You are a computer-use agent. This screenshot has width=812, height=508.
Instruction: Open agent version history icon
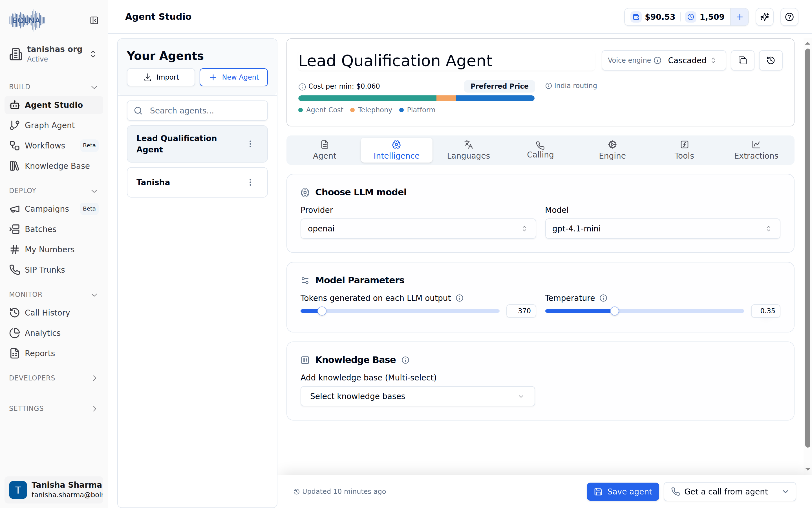point(771,60)
